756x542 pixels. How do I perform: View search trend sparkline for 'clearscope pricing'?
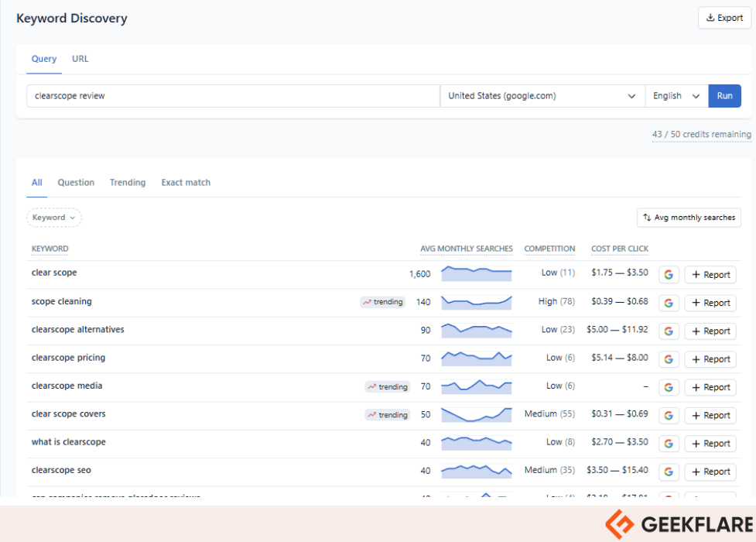(477, 358)
